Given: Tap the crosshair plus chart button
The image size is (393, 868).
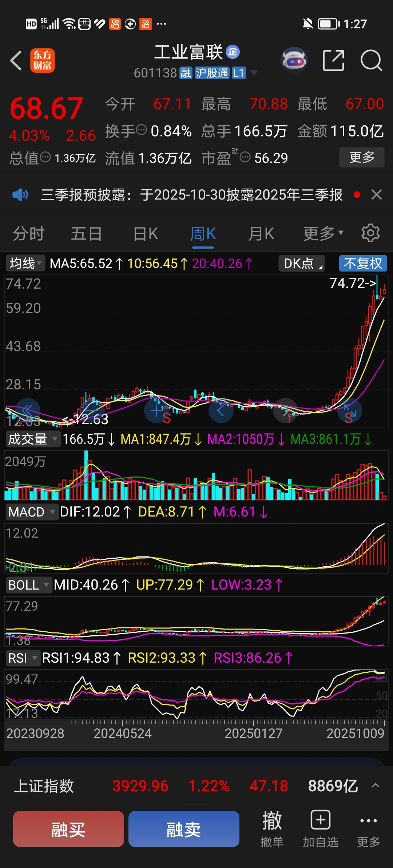Looking at the screenshot, I should 157,410.
